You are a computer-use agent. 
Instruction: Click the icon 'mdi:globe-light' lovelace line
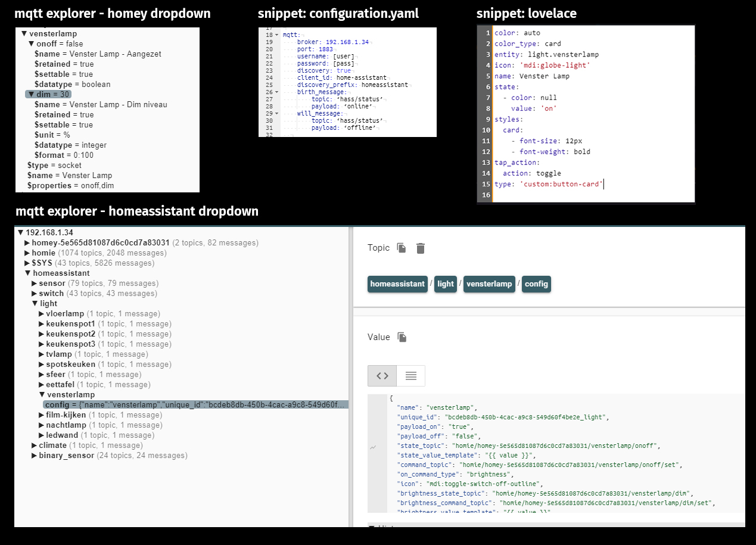(x=542, y=65)
